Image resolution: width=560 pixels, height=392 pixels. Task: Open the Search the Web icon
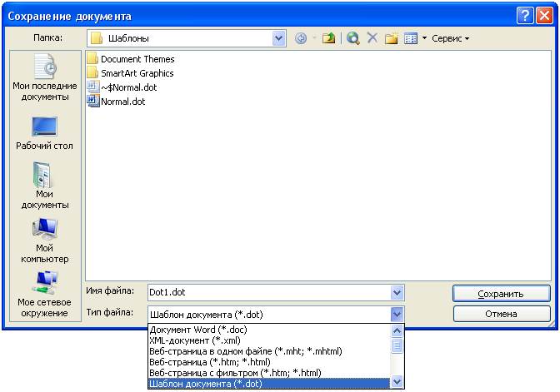[x=352, y=38]
